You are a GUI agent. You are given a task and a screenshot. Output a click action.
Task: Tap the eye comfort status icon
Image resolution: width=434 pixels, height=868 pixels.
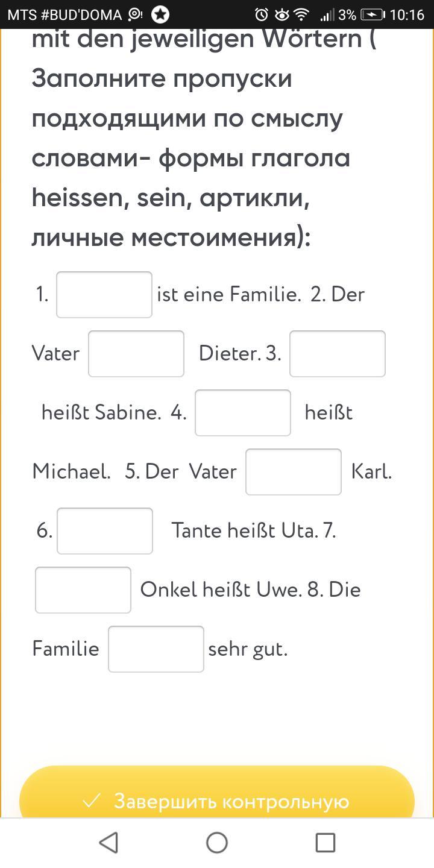click(x=281, y=14)
